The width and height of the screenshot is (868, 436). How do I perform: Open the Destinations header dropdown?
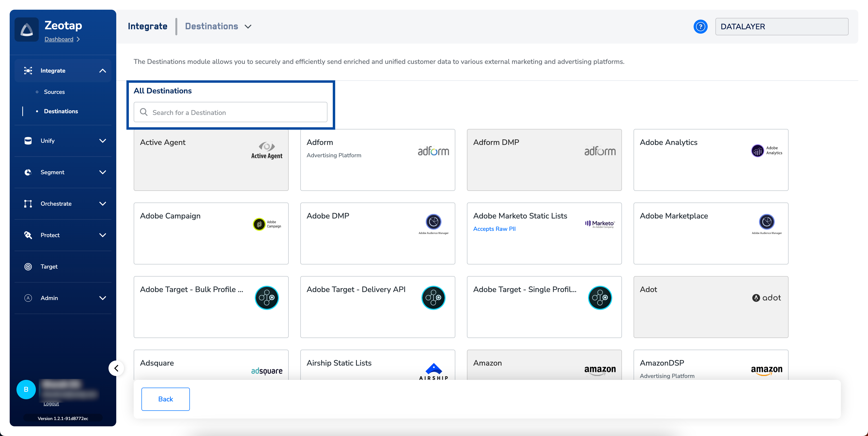(248, 27)
